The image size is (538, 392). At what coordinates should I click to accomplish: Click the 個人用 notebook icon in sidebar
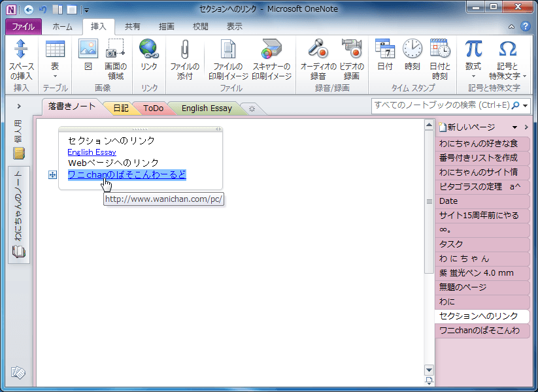pyautogui.click(x=18, y=153)
